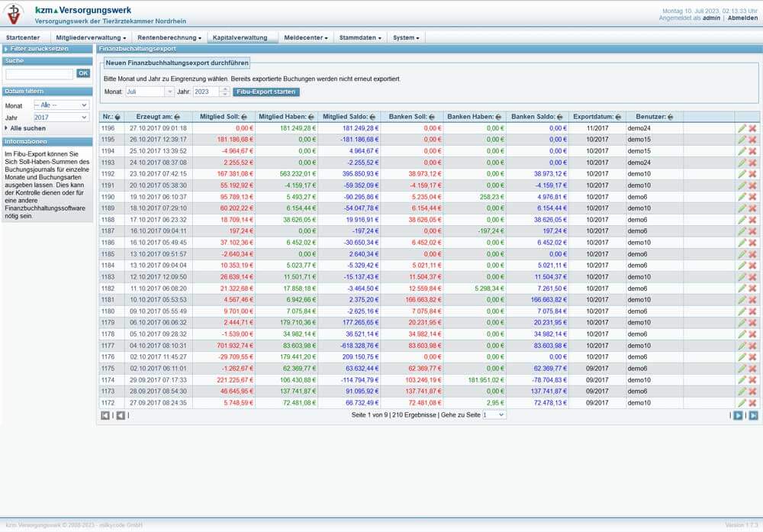Sort by Mitglied Haben header

click(x=286, y=117)
